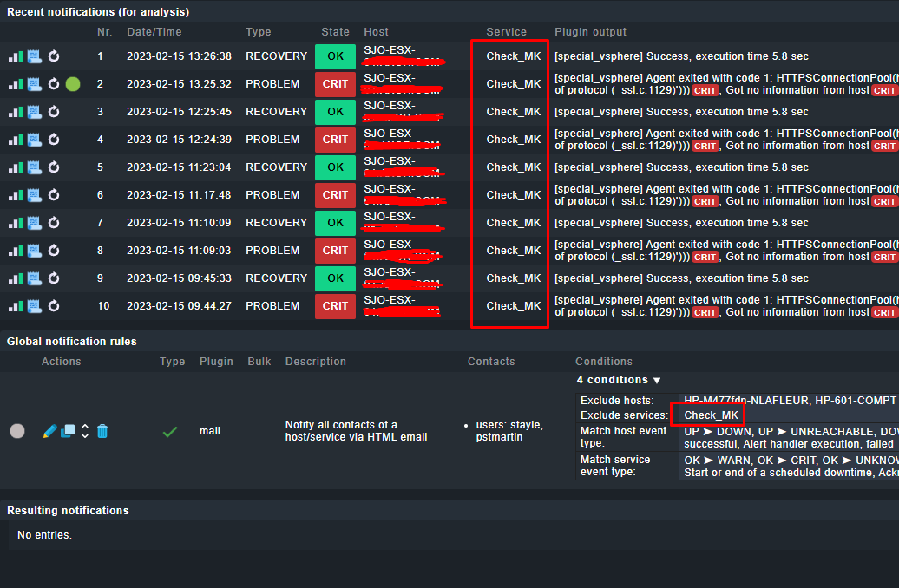
Task: Reschedule check for notification 3
Action: pyautogui.click(x=52, y=112)
